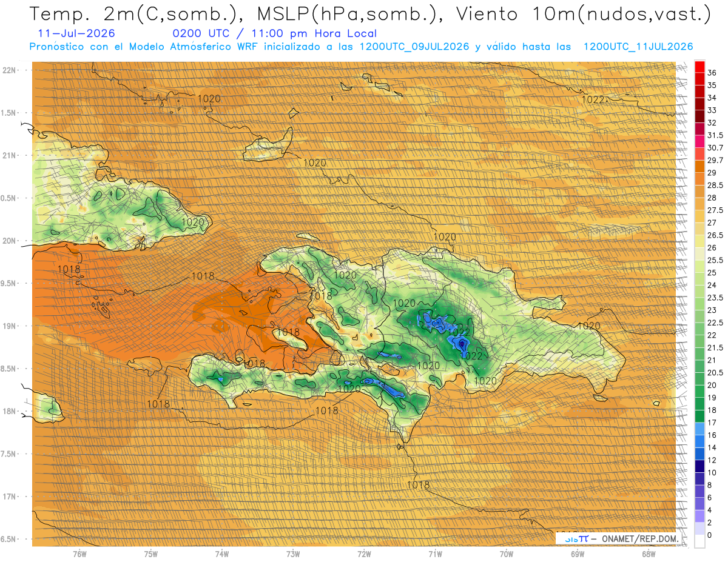
Task: Click the legend value '29.7'
Action: 715,160
